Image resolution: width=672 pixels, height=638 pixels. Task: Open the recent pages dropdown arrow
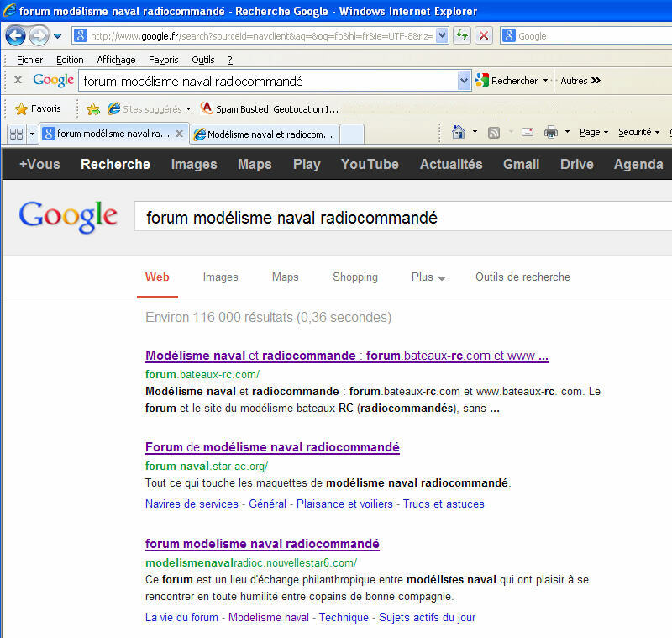point(57,36)
